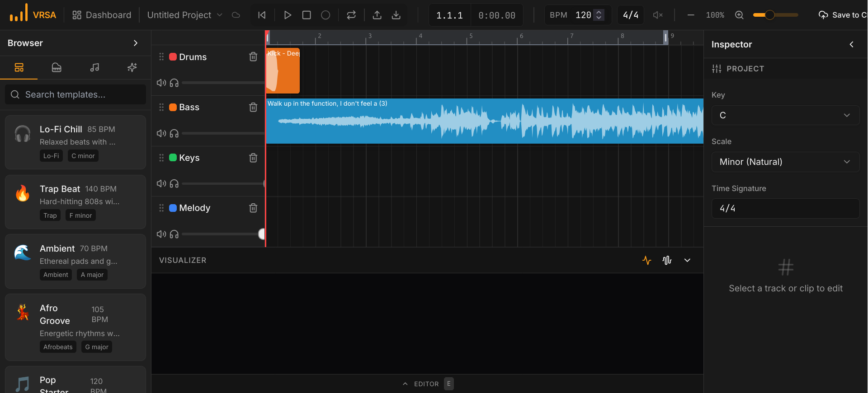The height and width of the screenshot is (393, 868).
Task: Delete the Bass track
Action: tap(253, 107)
